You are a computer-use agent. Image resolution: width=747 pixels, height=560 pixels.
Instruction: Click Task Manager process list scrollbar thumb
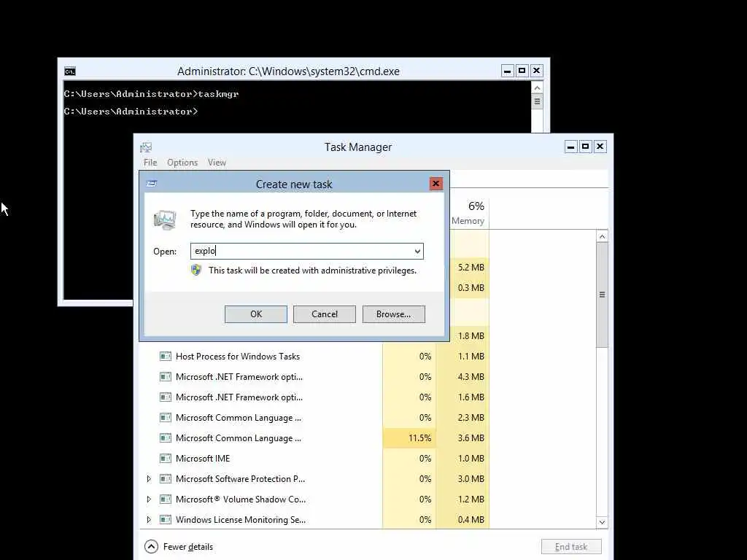(x=602, y=295)
